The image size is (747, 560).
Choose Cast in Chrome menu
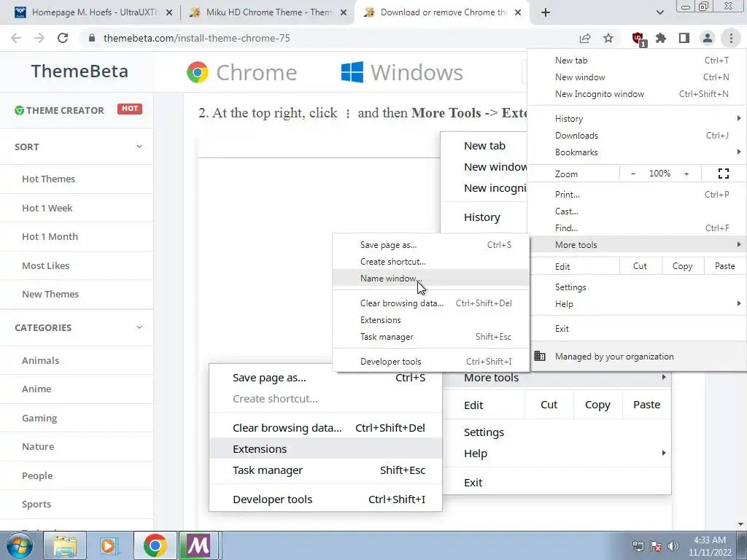[637, 211]
